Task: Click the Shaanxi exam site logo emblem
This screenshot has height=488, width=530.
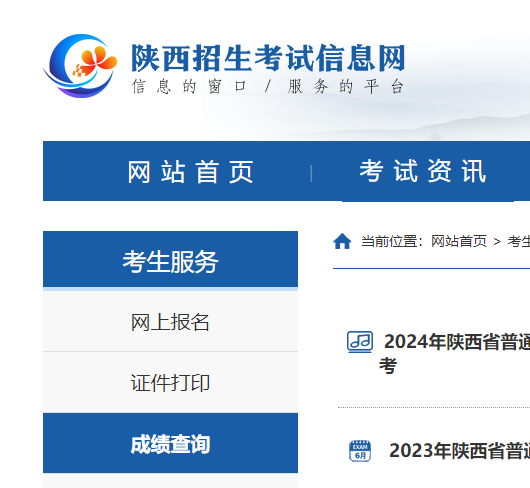Action: coord(80,66)
